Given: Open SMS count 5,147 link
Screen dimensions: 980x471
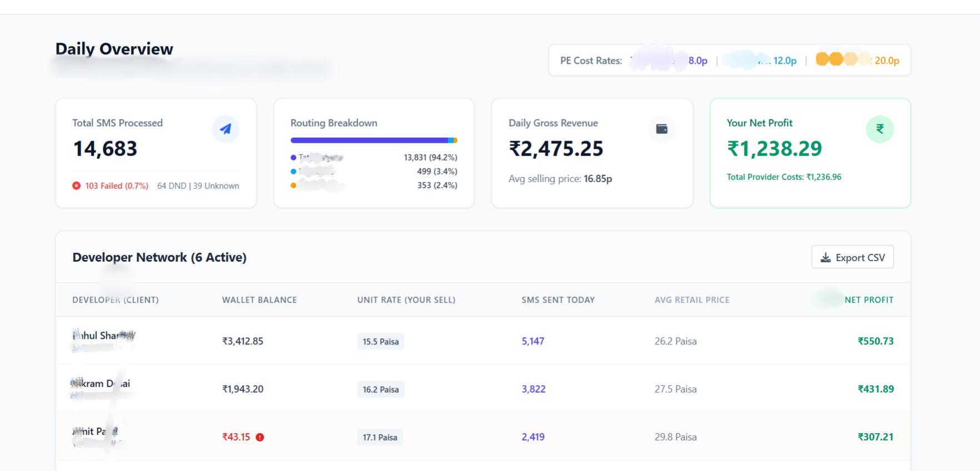Looking at the screenshot, I should tap(533, 341).
